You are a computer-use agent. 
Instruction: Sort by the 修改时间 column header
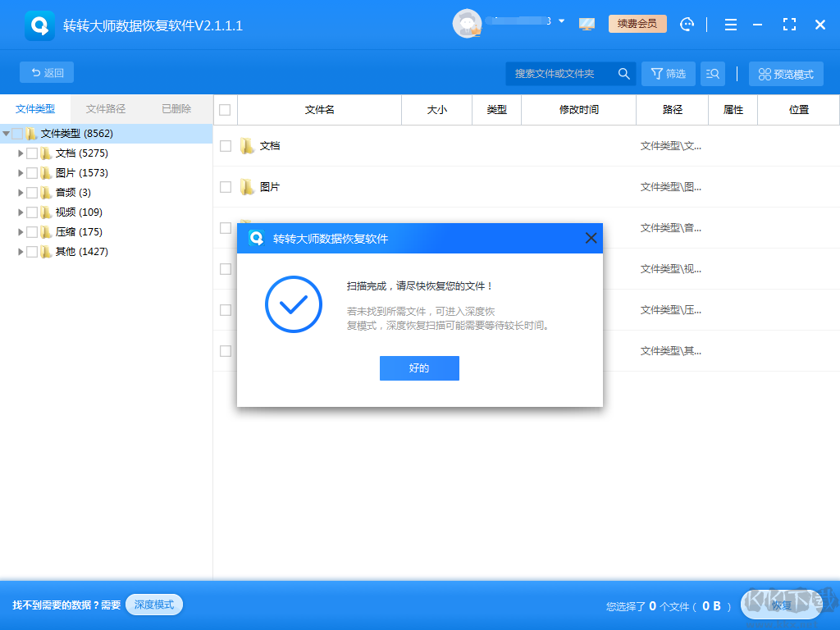click(578, 110)
